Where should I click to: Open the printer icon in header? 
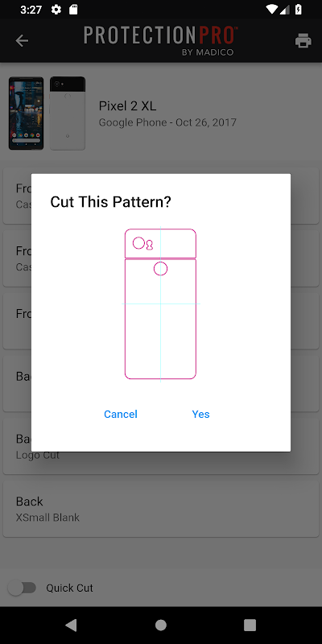click(x=303, y=40)
